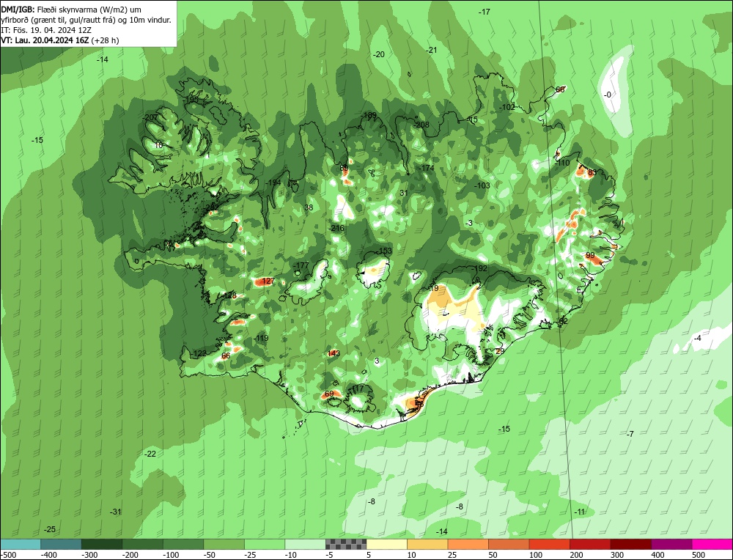Click the -7 value in the southeast ocean
Screen dimensions: 733x560
tap(630, 434)
